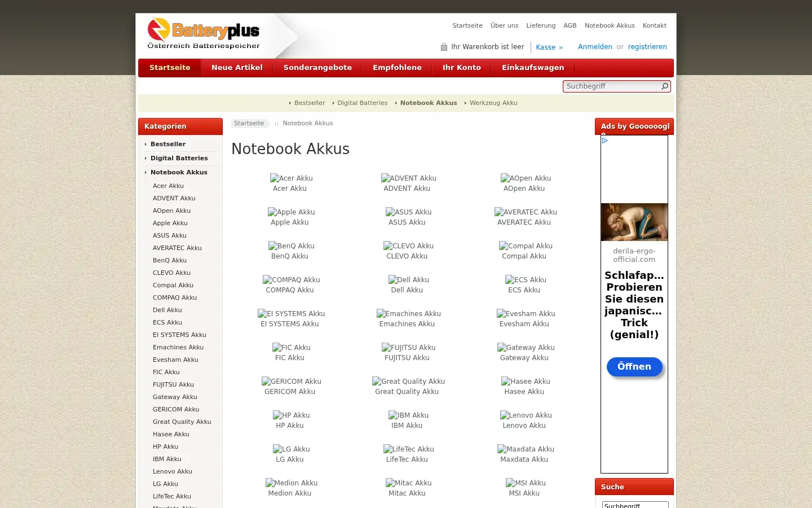Open the Ihr Konto tab
Image resolution: width=812 pixels, height=508 pixels.
point(462,68)
